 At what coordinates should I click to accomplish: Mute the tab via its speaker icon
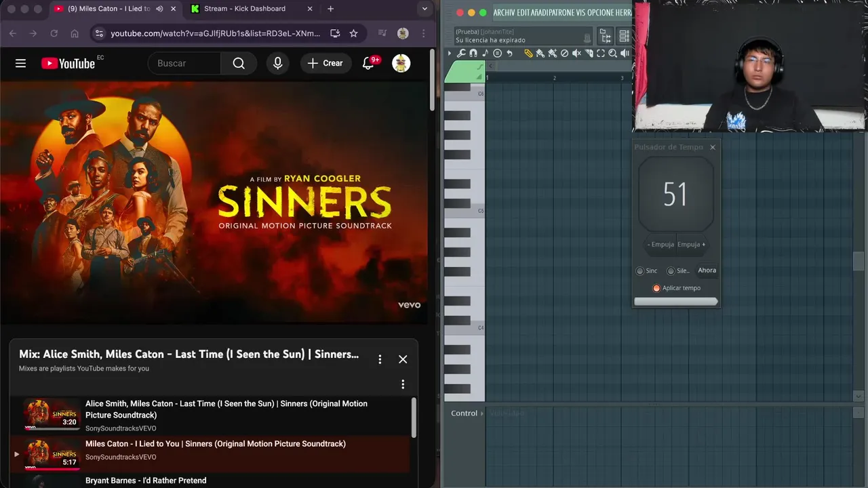pyautogui.click(x=159, y=9)
